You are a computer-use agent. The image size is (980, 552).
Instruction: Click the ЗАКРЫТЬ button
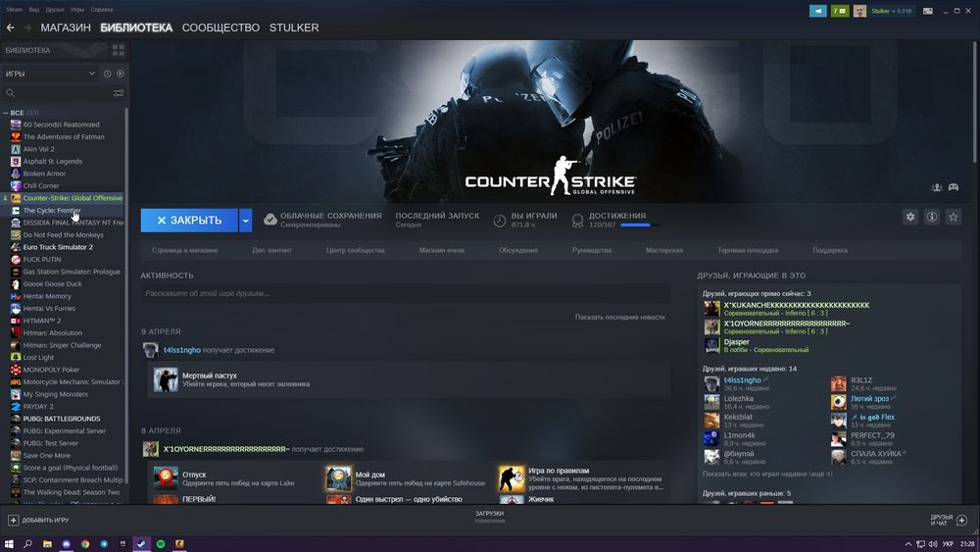(189, 220)
